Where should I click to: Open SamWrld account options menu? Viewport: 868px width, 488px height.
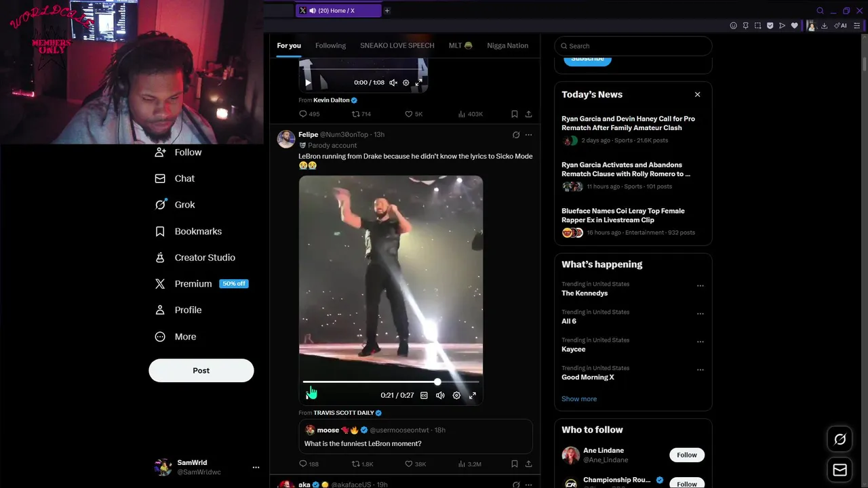(x=256, y=467)
